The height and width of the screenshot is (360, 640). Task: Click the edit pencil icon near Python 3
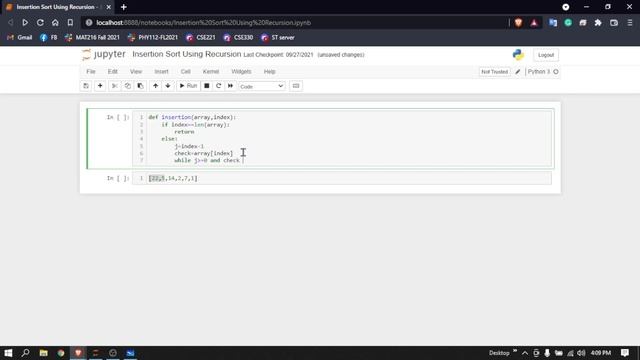point(518,72)
